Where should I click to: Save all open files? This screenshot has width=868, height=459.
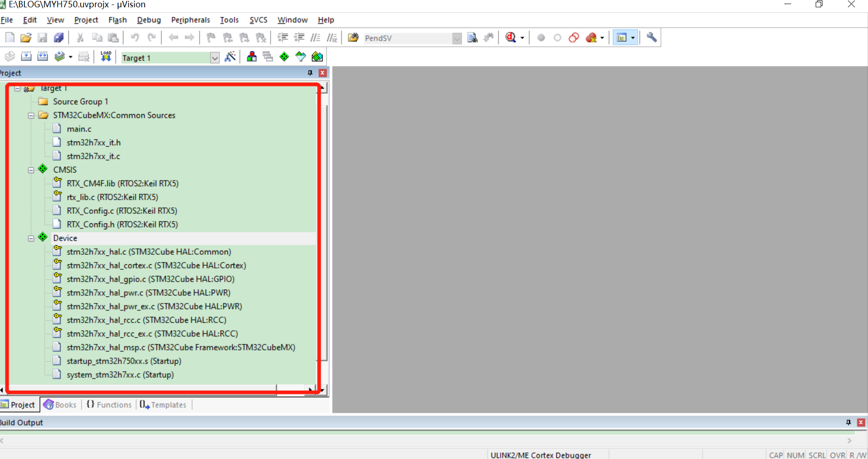point(59,37)
